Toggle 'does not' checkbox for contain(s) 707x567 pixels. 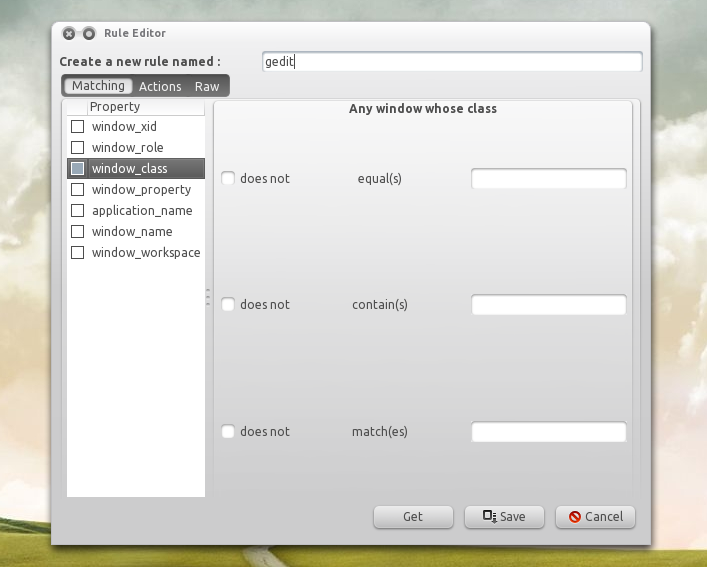click(x=228, y=305)
